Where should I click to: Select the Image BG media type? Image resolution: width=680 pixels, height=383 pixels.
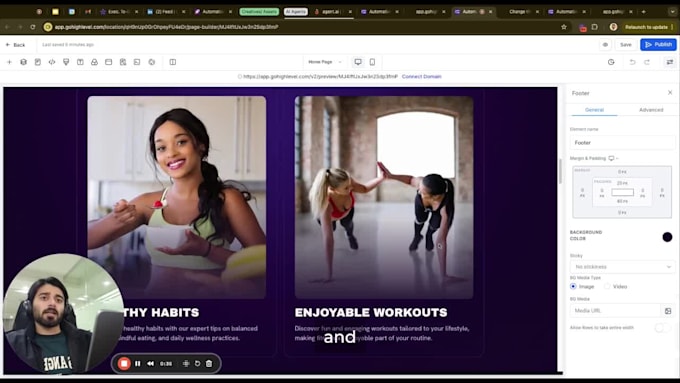pos(573,286)
